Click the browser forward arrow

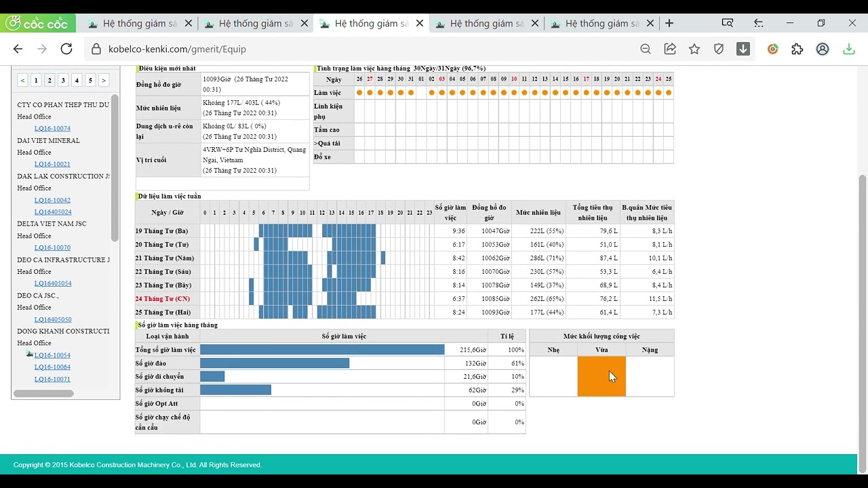[42, 49]
